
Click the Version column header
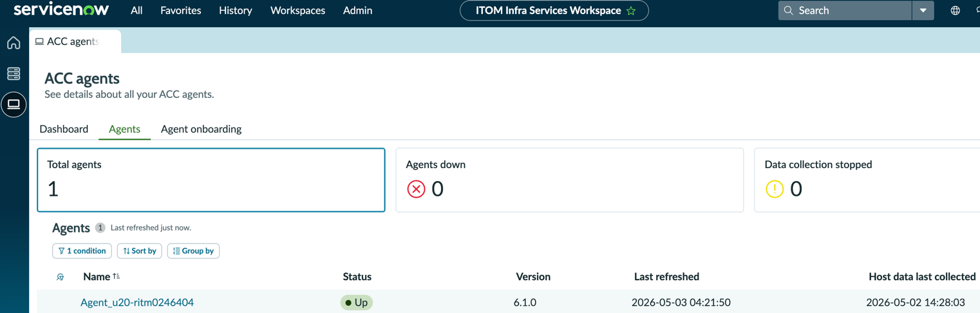click(x=533, y=276)
